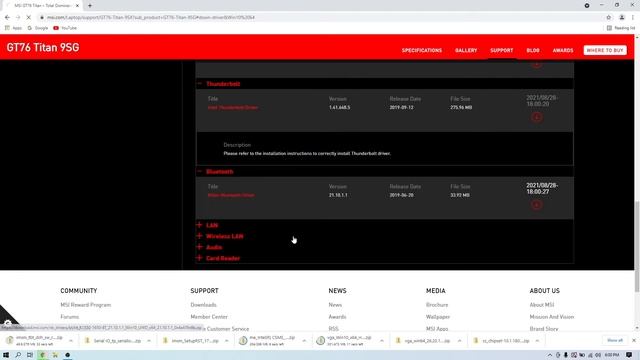Click the page vertical scrollbar thumb
Screen dimensions: 640x360
(x=637, y=246)
